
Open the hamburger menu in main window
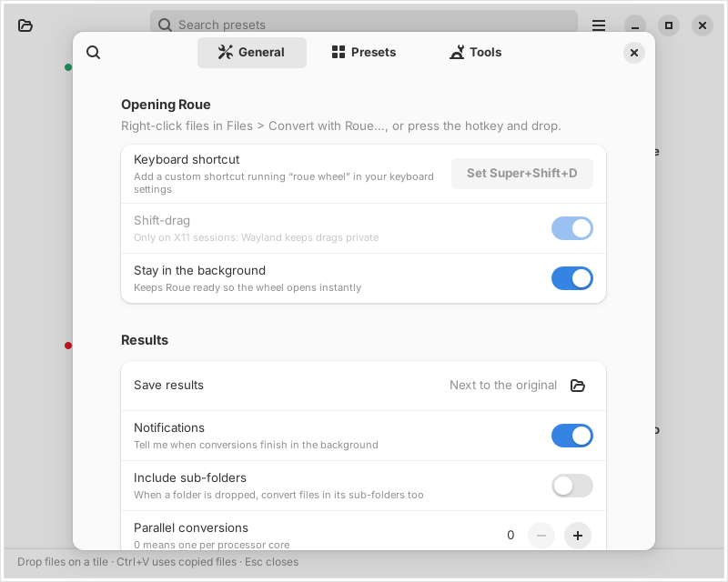[599, 25]
